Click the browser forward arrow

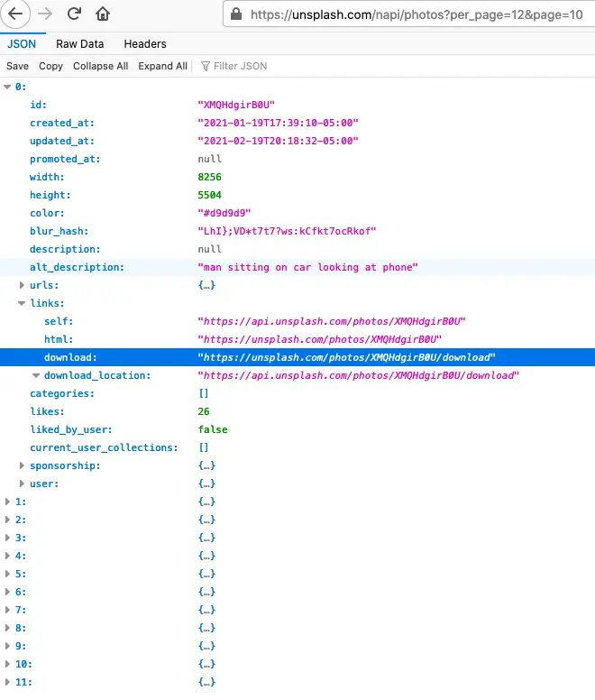click(44, 14)
